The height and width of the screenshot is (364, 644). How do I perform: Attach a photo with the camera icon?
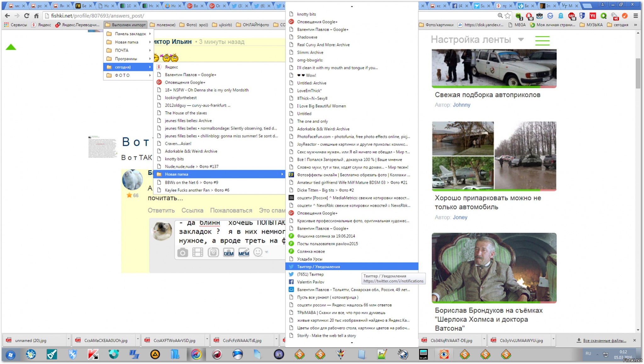tap(182, 252)
